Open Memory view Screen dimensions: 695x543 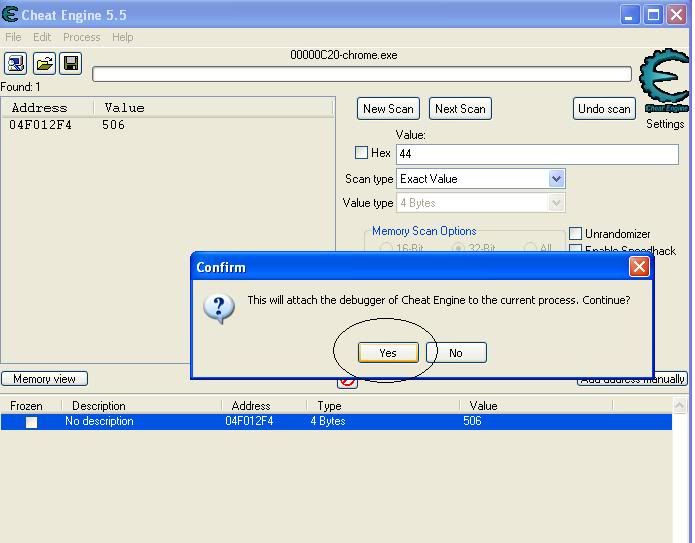pos(44,379)
